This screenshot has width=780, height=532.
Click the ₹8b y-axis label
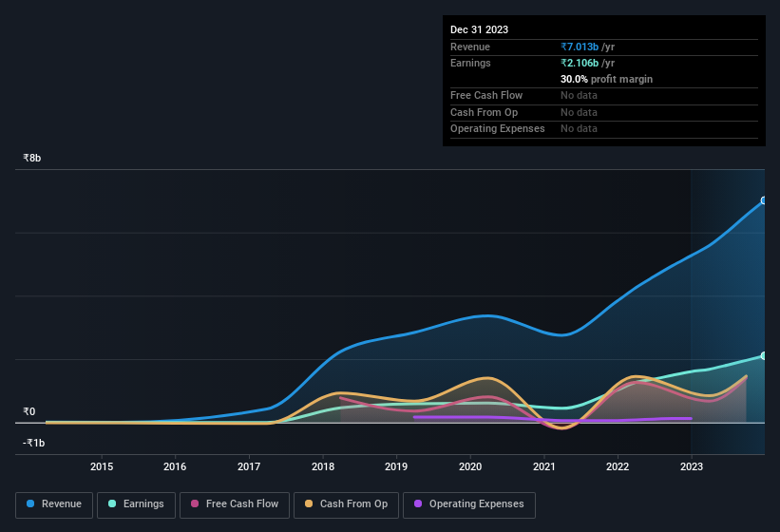(32, 158)
